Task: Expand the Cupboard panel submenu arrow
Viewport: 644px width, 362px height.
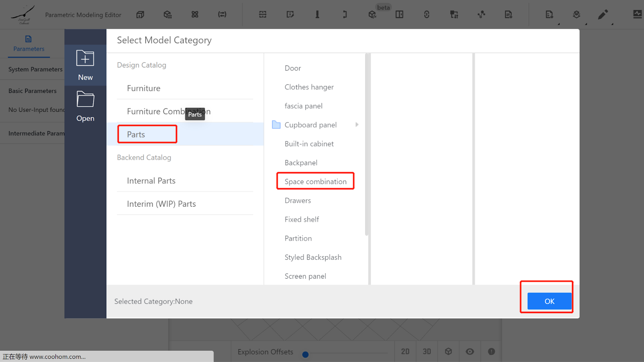Action: pos(357,125)
